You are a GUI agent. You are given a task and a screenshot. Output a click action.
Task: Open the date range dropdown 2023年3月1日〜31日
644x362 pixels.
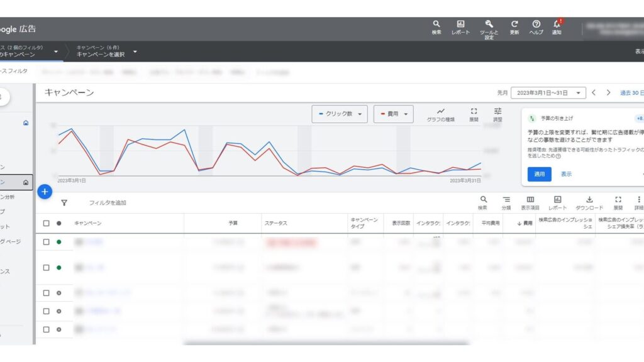pos(548,92)
